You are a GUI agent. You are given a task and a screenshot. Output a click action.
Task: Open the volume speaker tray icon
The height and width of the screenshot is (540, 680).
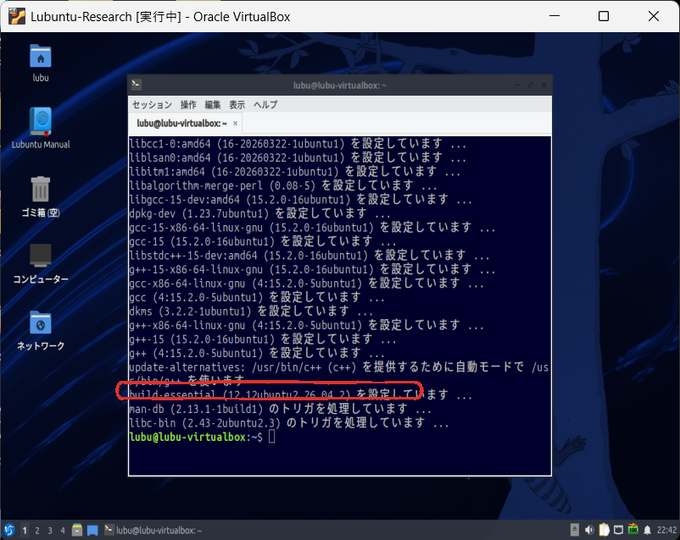click(589, 530)
